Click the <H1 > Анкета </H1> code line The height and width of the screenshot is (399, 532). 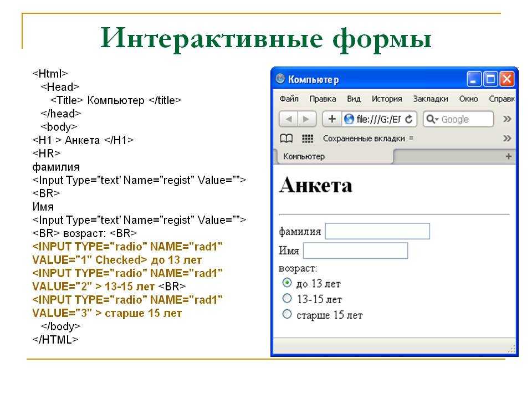[83, 140]
